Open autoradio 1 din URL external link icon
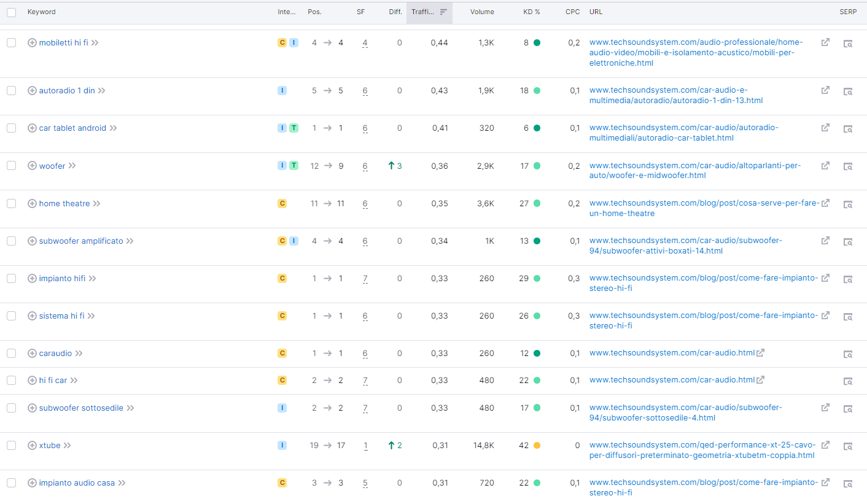The width and height of the screenshot is (867, 504). pyautogui.click(x=825, y=90)
